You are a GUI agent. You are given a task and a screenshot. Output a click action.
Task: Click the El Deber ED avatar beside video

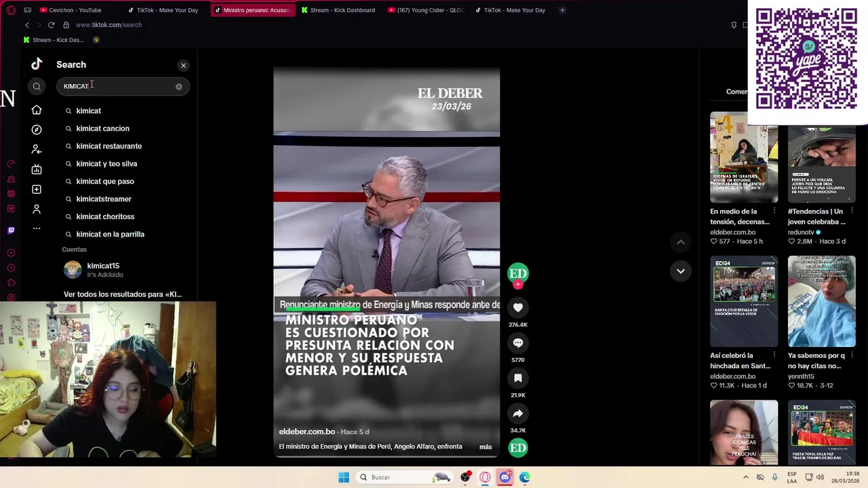518,273
